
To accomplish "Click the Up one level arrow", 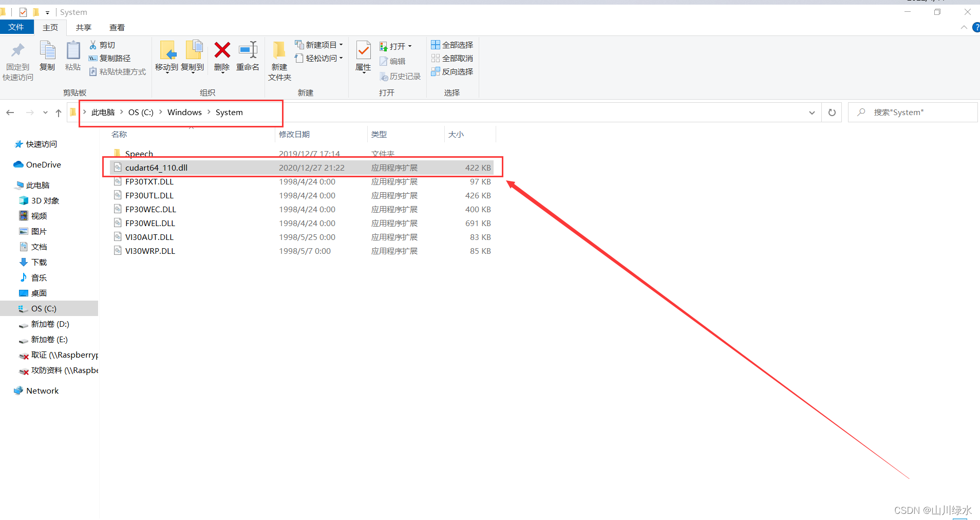I will tap(59, 113).
